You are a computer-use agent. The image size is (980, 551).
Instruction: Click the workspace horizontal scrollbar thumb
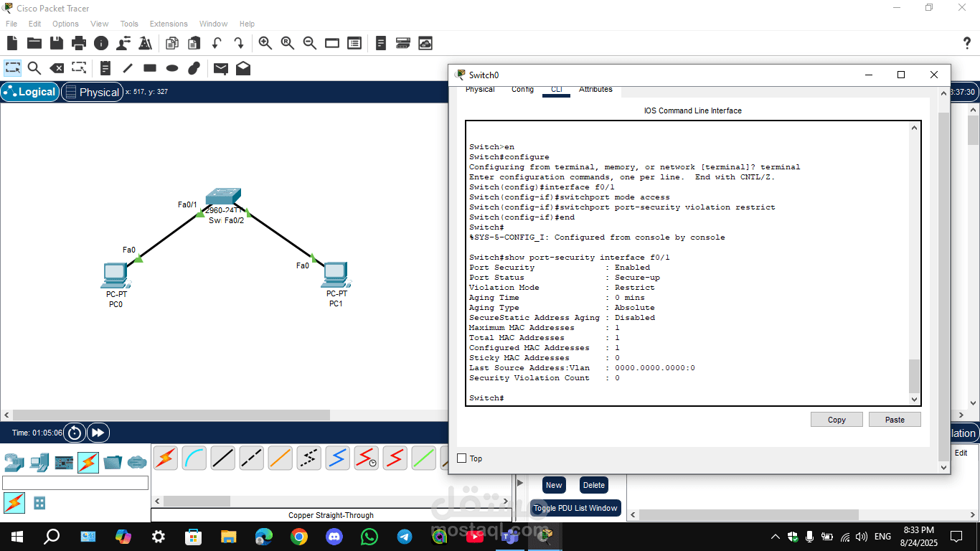click(x=171, y=415)
